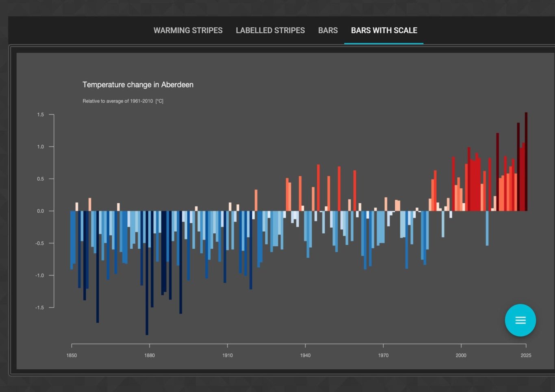The width and height of the screenshot is (555, 392).
Task: Click the deepest dark blue bar near 1880
Action: (x=147, y=273)
